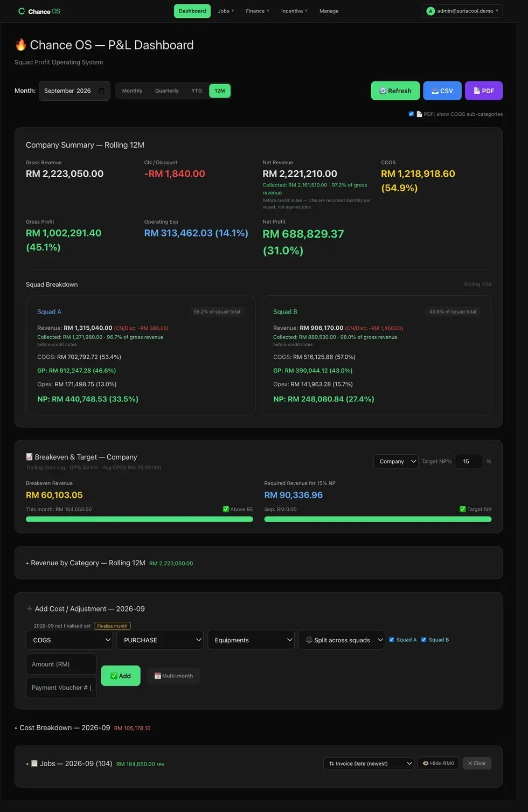Click the Chance OS logo
Screen dimensions: 528x812
(39, 11)
